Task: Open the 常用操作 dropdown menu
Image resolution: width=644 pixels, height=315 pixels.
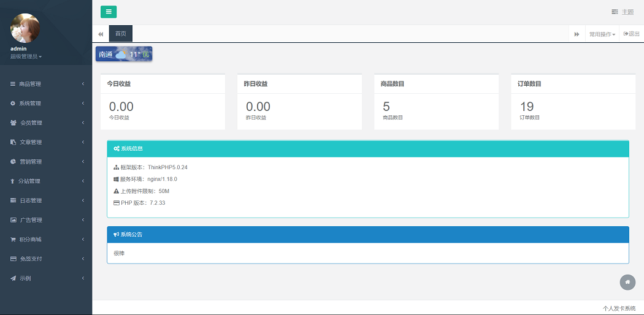Action: point(602,34)
